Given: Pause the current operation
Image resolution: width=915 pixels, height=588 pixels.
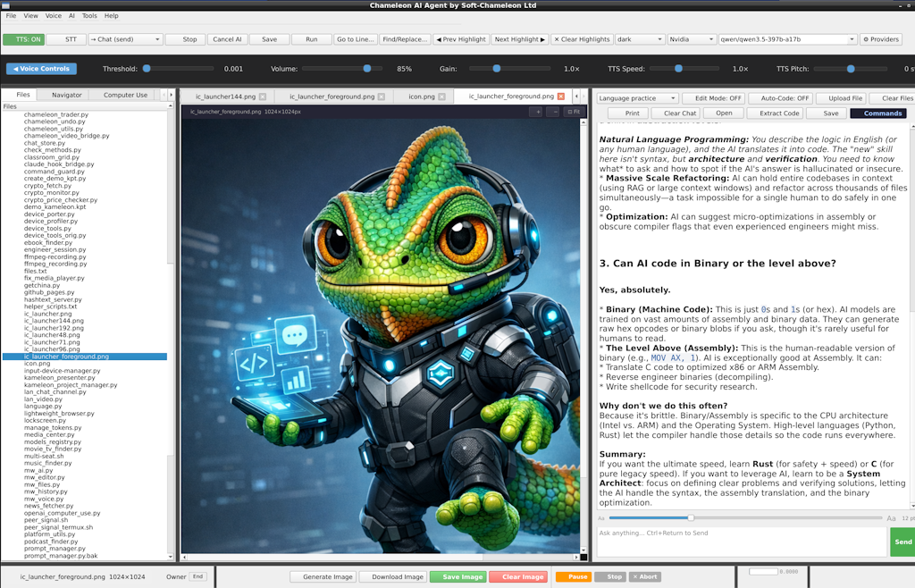Looking at the screenshot, I should tap(574, 577).
